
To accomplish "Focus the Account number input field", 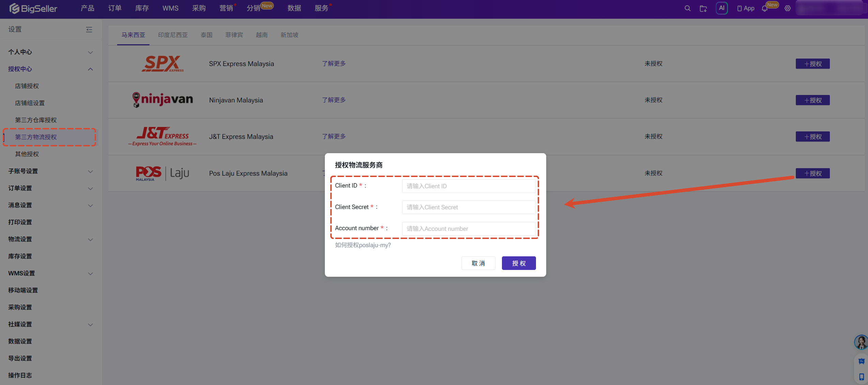I will coord(469,229).
